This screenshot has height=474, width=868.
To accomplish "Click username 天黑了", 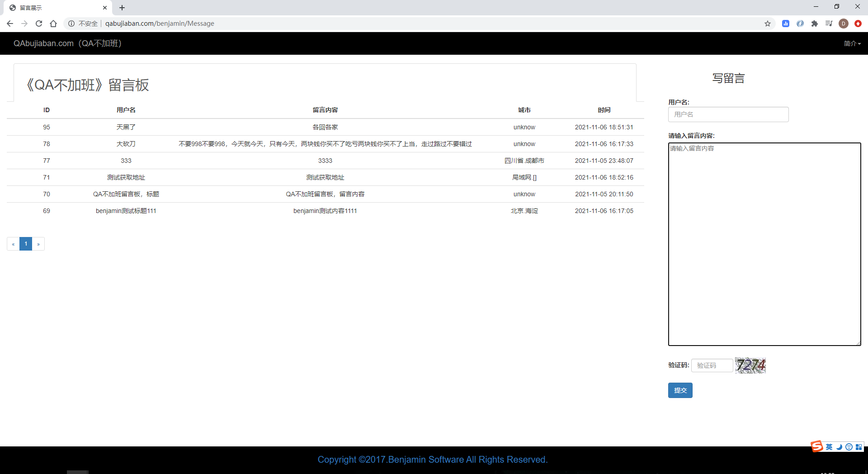I will [126, 127].
